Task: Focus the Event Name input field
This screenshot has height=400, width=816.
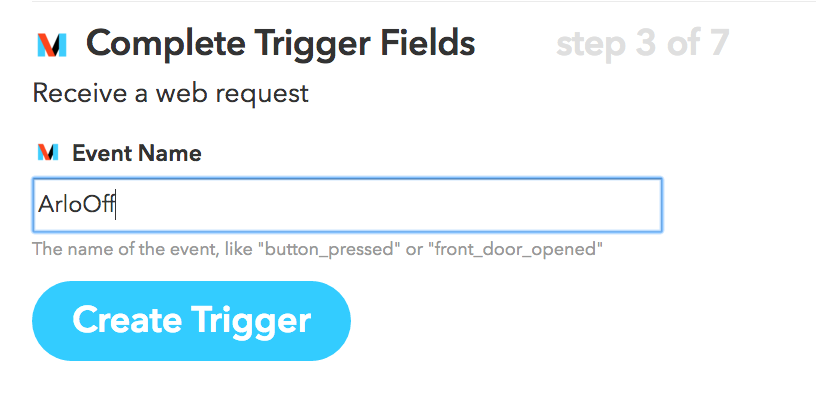Action: coord(347,205)
